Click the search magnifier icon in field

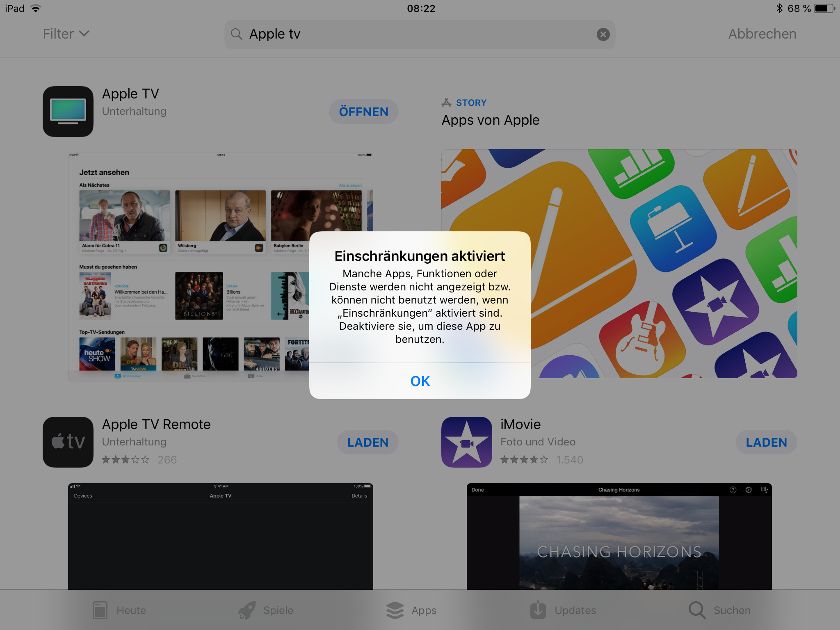(x=237, y=34)
